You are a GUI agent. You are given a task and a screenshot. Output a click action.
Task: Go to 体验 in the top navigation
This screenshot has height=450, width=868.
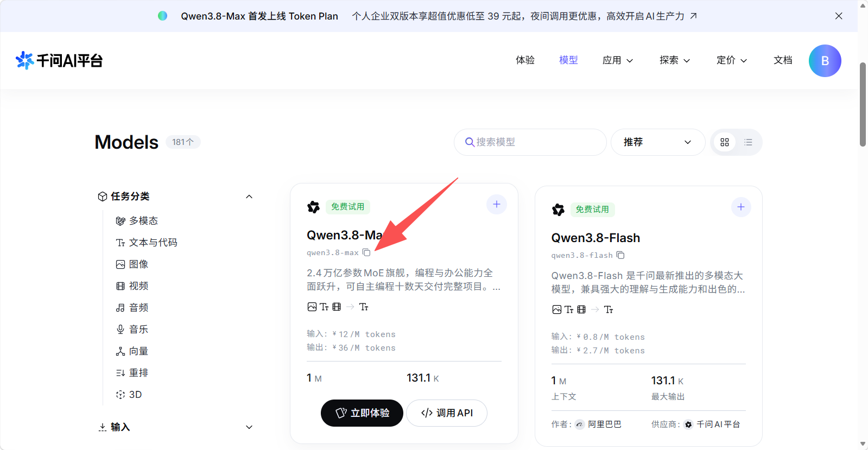(x=525, y=60)
